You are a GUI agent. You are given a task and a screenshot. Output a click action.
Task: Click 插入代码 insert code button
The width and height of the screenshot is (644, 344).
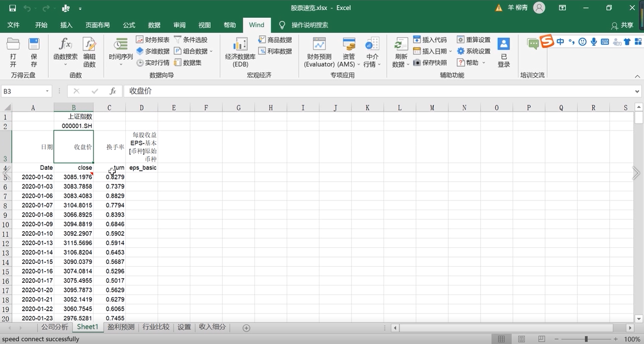click(430, 40)
